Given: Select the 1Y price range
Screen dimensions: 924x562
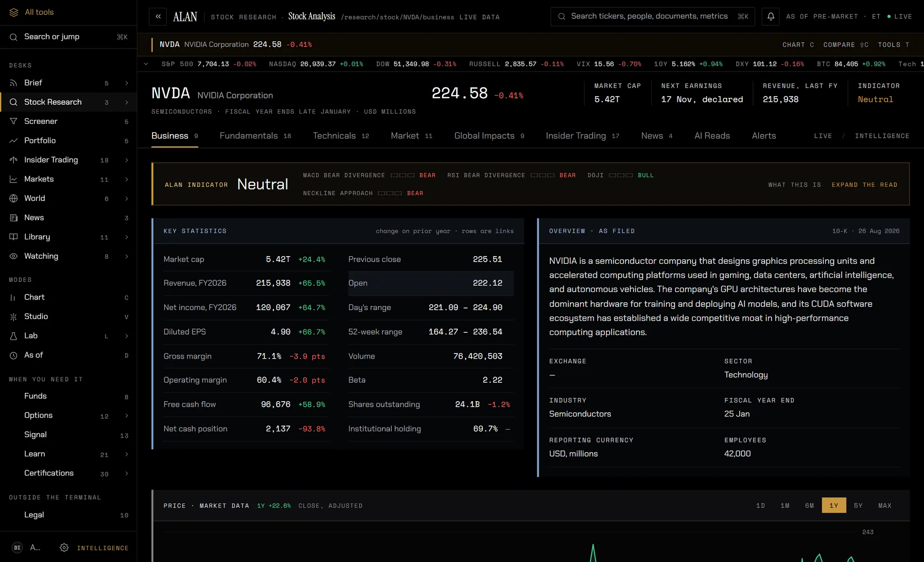Looking at the screenshot, I should [x=834, y=505].
